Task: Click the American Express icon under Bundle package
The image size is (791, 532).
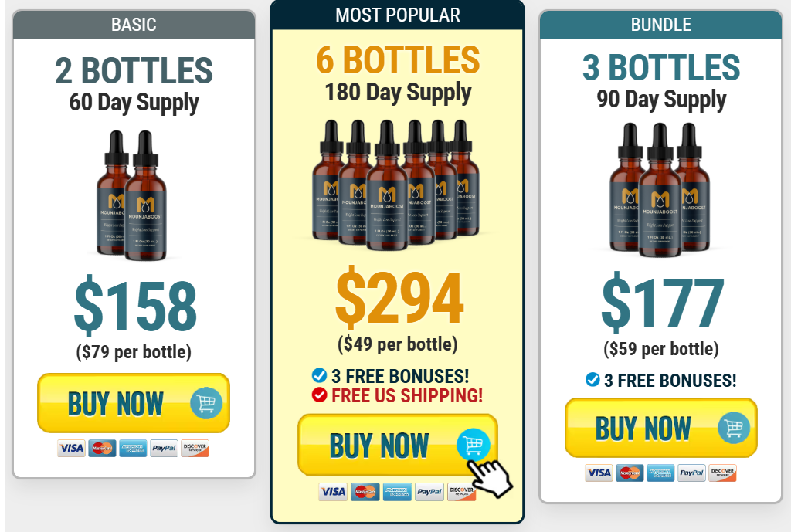Action: pos(660,473)
